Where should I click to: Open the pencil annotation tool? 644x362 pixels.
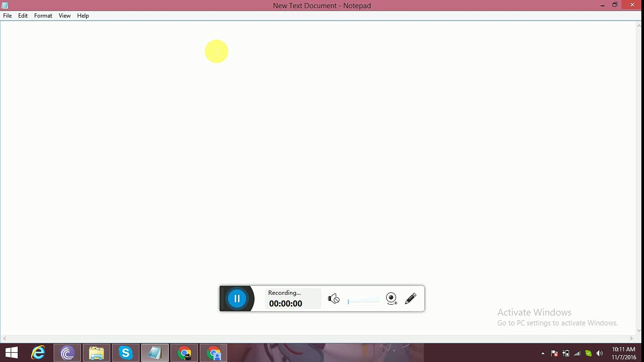coord(411,298)
